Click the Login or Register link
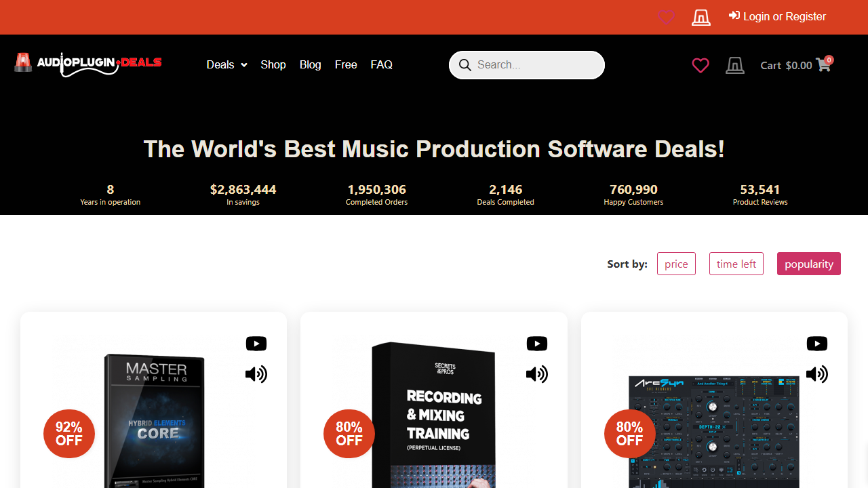 click(777, 16)
